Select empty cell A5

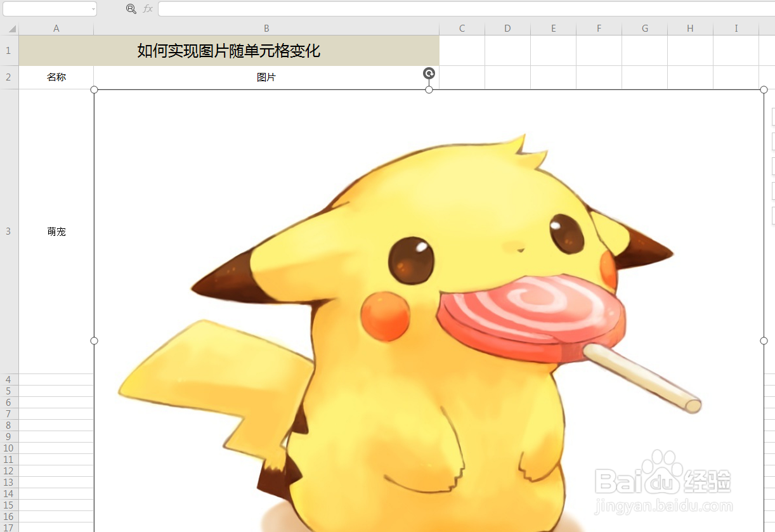coord(56,391)
